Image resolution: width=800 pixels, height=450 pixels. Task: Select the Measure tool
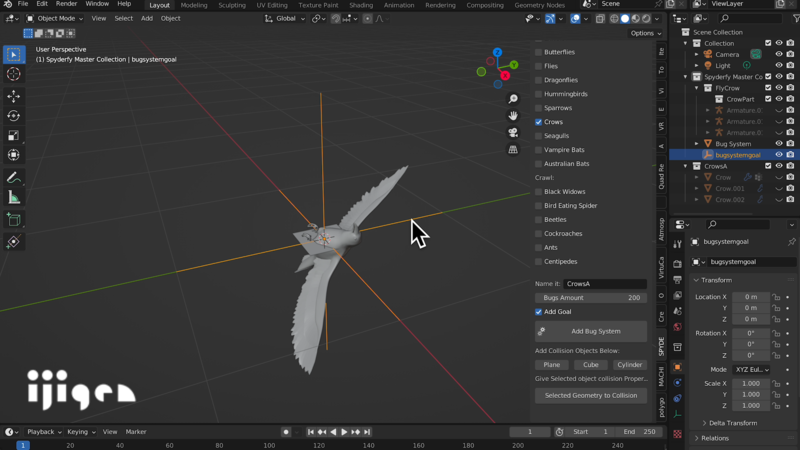pyautogui.click(x=14, y=197)
